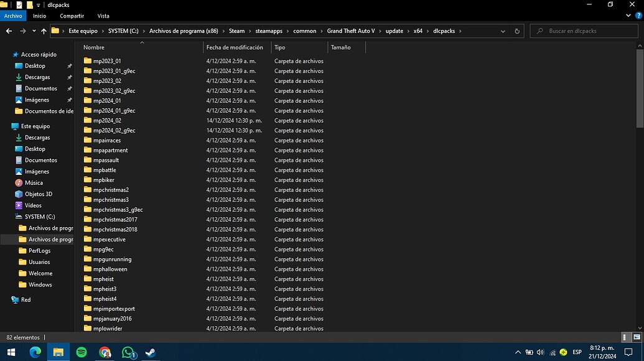Launch Steam from the taskbar
The image size is (644, 361).
pos(150,353)
